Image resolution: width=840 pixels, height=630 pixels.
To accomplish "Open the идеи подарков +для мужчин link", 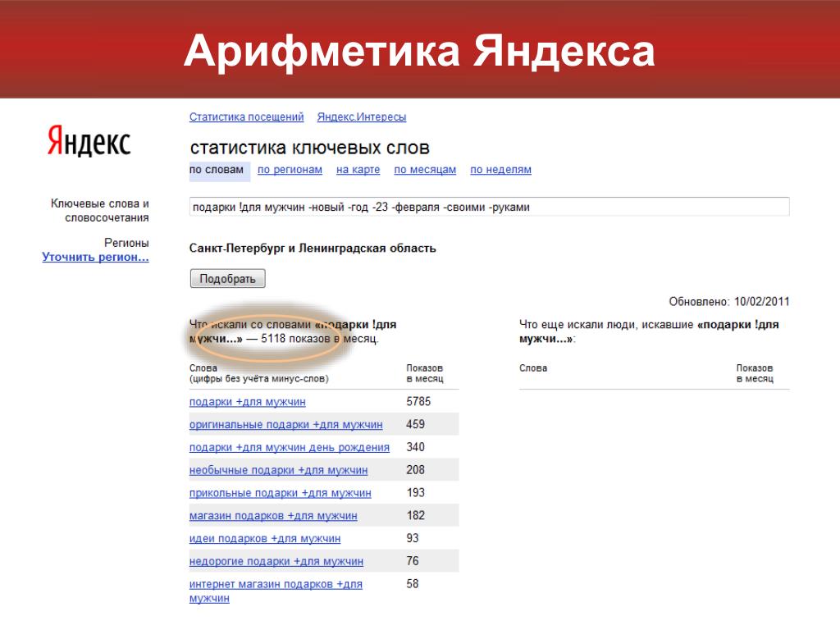I will [x=265, y=538].
